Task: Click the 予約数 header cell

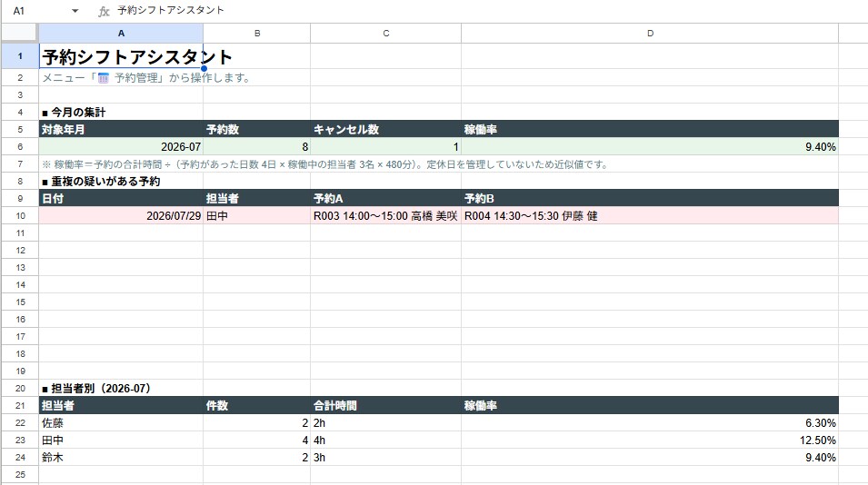Action: tap(257, 129)
